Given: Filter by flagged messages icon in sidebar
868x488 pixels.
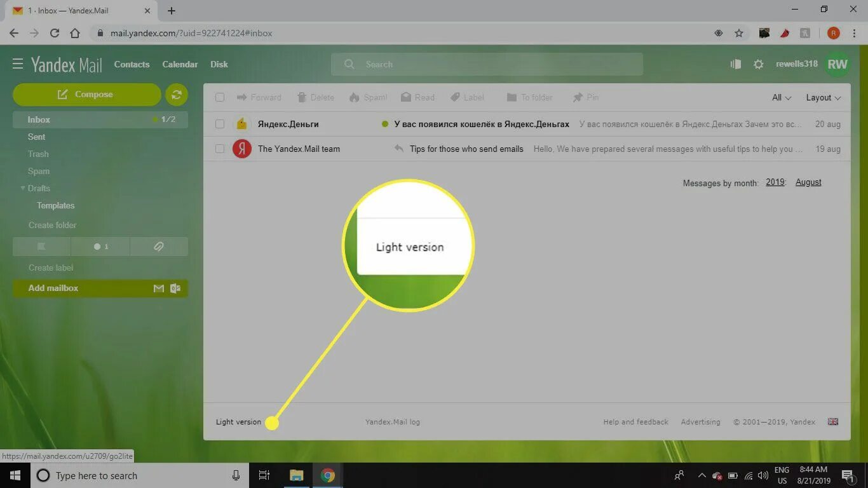Looking at the screenshot, I should pos(42,247).
